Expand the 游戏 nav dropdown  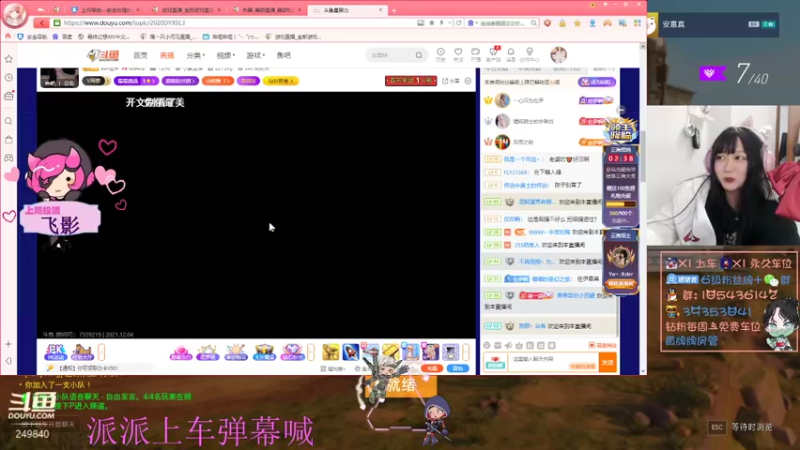[255, 55]
